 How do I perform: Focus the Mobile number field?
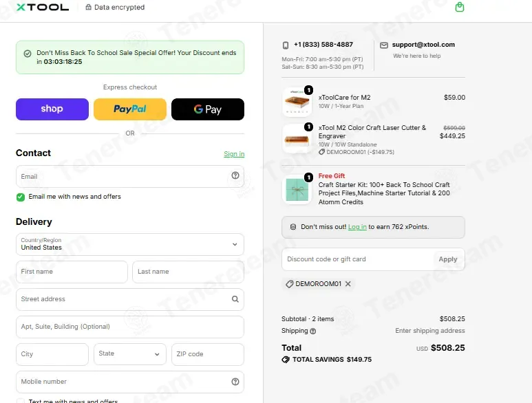click(130, 382)
